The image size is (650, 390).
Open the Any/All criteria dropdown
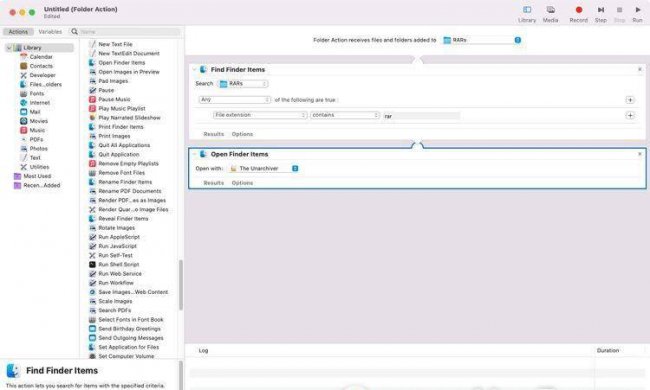tap(235, 100)
